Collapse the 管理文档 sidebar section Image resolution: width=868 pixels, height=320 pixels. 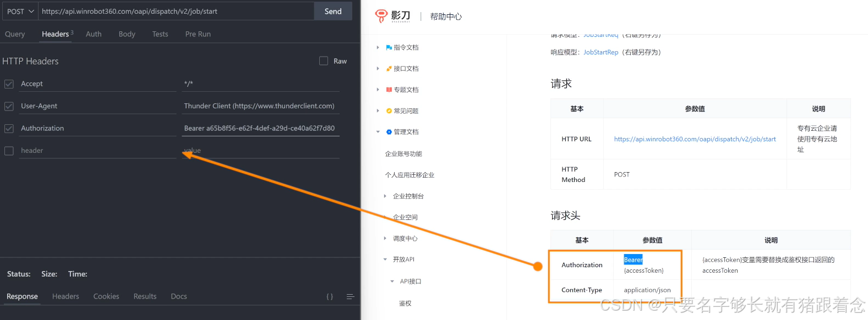tap(378, 132)
